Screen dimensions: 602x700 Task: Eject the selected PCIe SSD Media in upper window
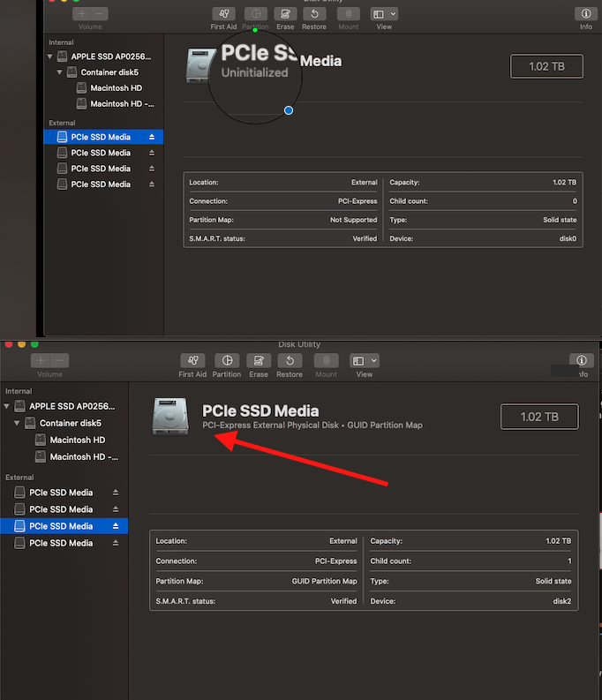pyautogui.click(x=152, y=137)
